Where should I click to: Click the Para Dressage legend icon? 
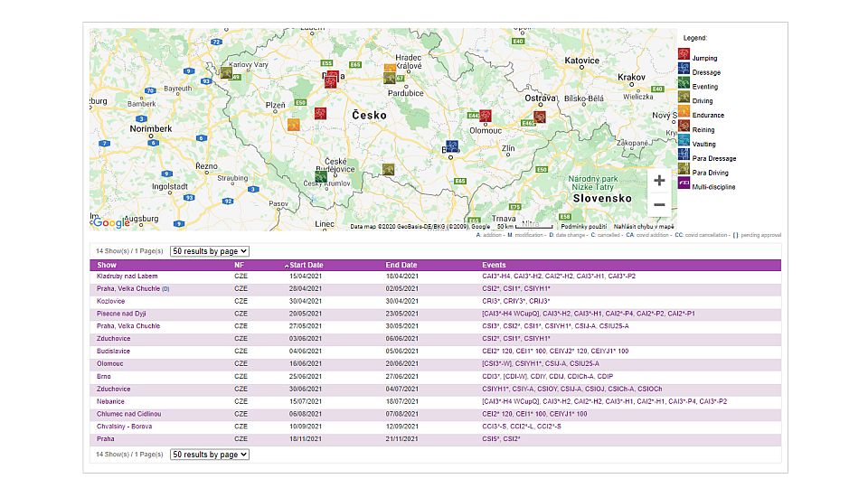click(x=684, y=155)
